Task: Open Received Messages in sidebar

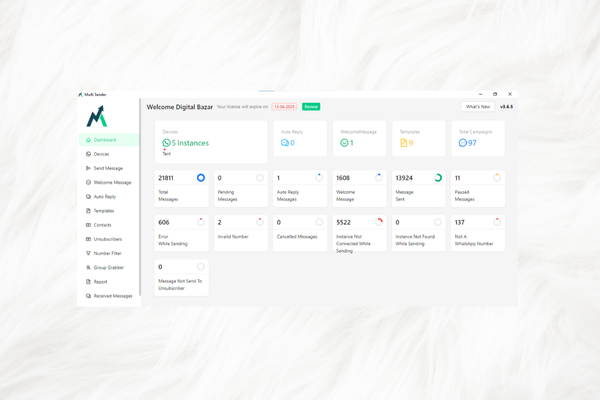Action: (112, 296)
